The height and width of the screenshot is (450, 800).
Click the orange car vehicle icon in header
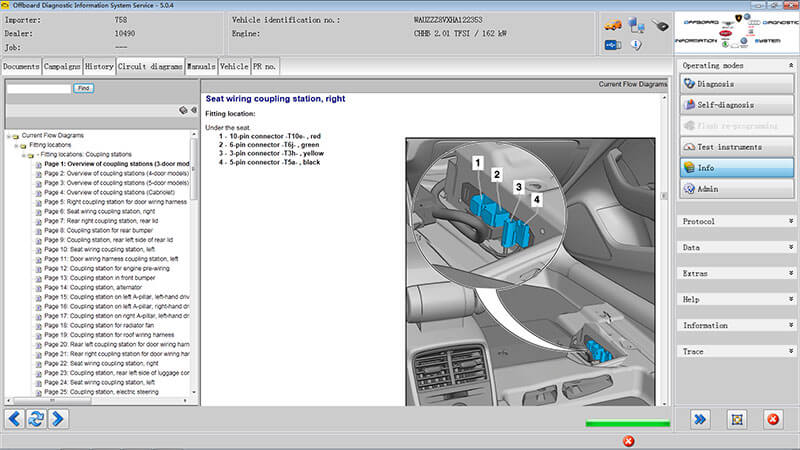(x=613, y=24)
